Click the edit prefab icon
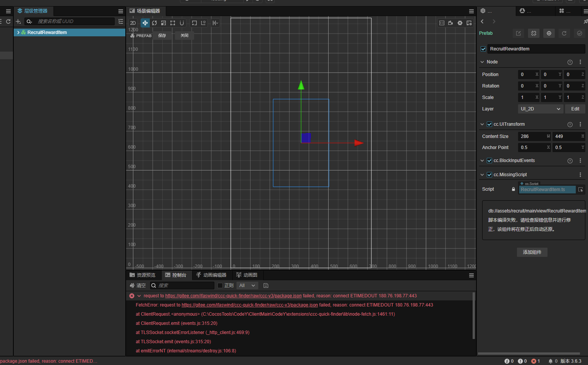 (518, 33)
